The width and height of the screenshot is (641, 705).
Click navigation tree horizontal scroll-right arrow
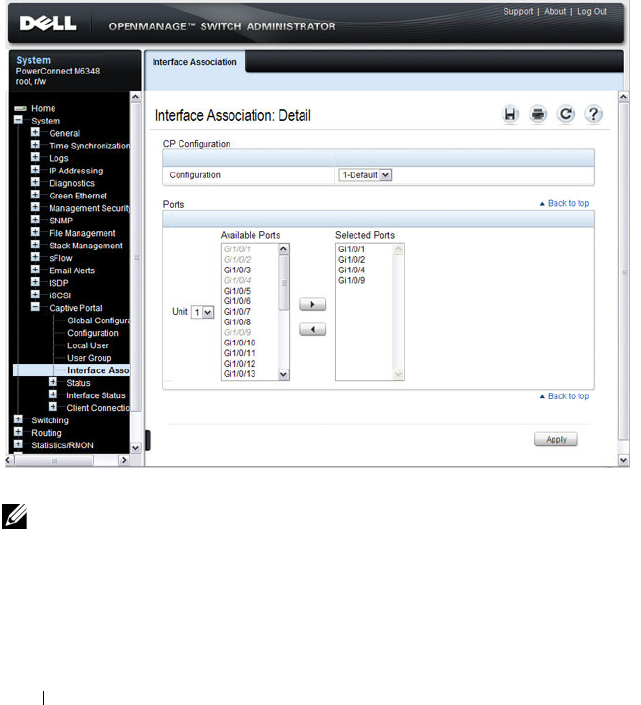[124, 460]
